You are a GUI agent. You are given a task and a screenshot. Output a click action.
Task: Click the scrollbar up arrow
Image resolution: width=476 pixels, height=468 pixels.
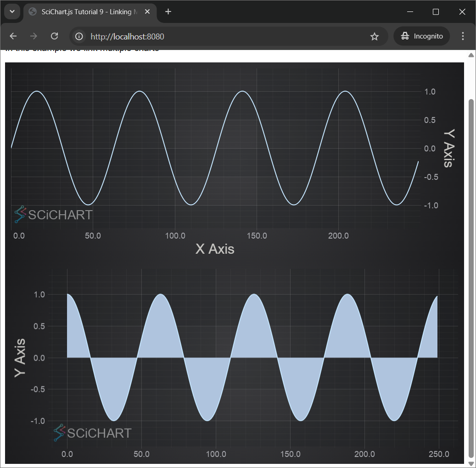pyautogui.click(x=470, y=56)
